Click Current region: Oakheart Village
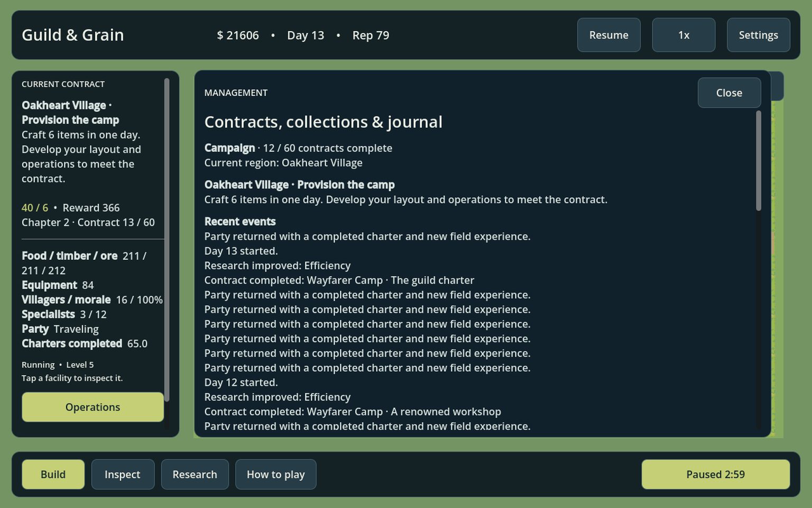Screen dimensions: 812x508 point(283,163)
